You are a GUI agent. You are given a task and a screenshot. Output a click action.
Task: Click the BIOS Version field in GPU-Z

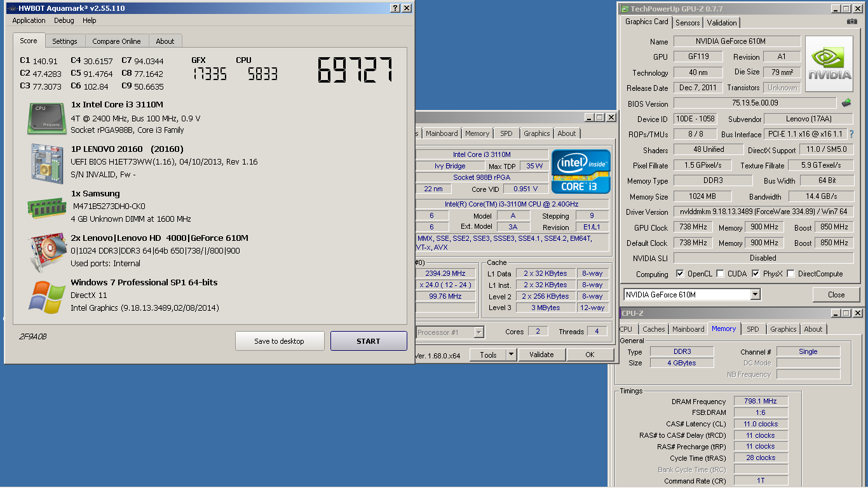click(755, 103)
